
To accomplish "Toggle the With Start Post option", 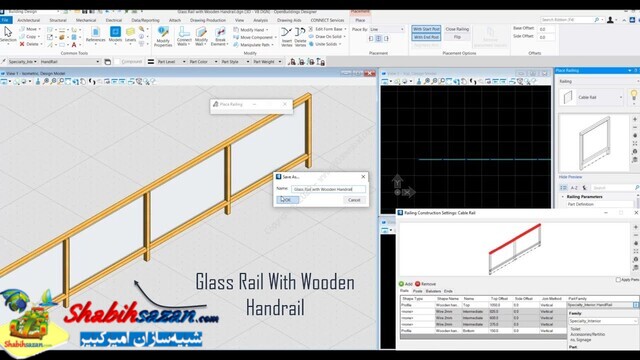I will point(426,29).
